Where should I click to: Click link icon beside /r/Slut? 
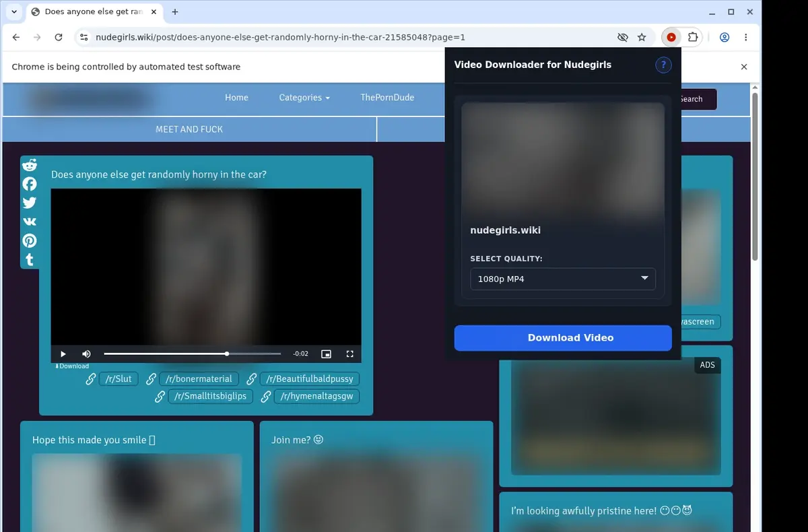pyautogui.click(x=90, y=379)
